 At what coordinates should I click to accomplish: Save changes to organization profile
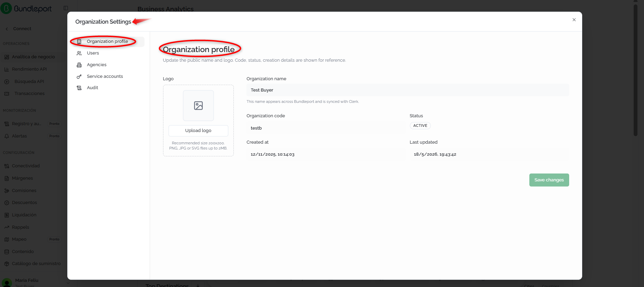tap(549, 180)
